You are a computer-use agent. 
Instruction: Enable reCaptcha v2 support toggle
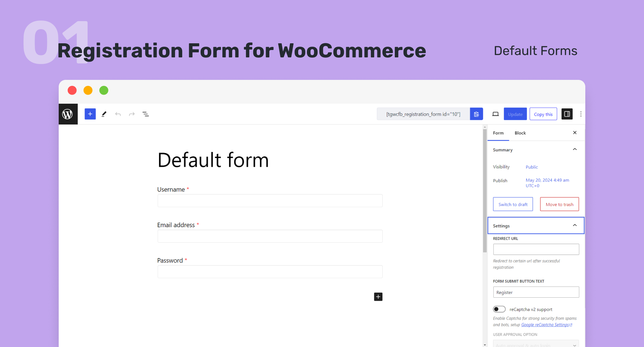[499, 309]
